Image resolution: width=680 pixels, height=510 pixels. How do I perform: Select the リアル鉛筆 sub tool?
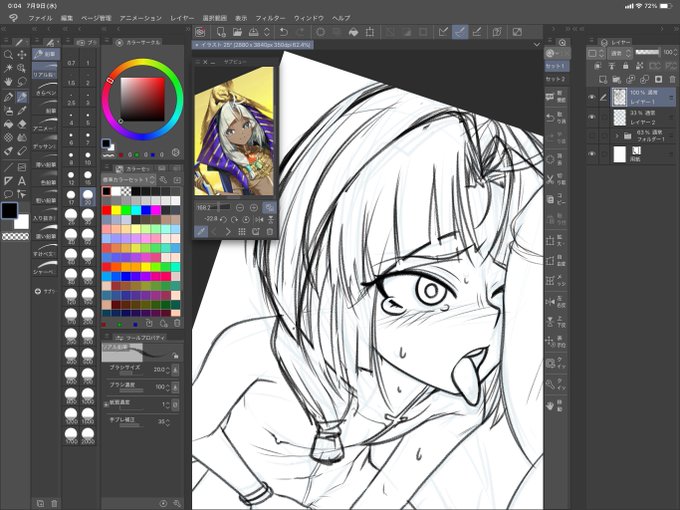45,71
